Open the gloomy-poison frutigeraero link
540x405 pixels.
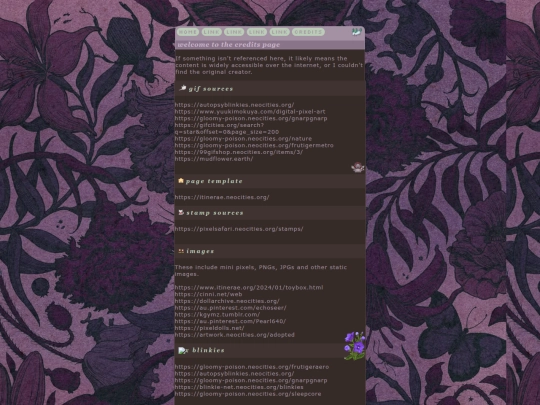[252, 367]
